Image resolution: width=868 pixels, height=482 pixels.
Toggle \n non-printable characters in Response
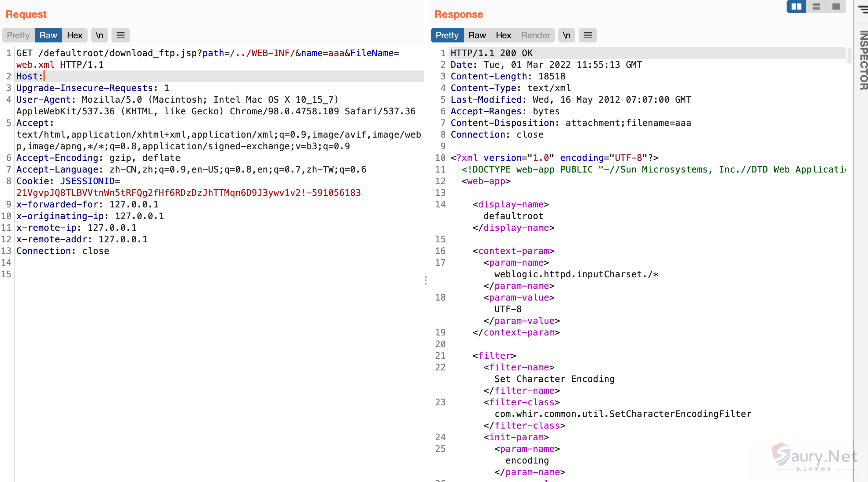(566, 35)
